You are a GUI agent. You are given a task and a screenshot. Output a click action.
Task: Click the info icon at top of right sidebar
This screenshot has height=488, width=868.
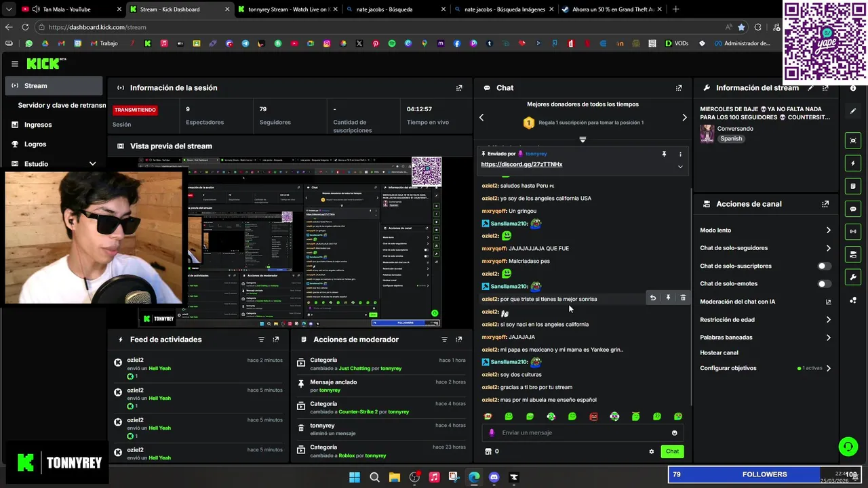pos(853,88)
